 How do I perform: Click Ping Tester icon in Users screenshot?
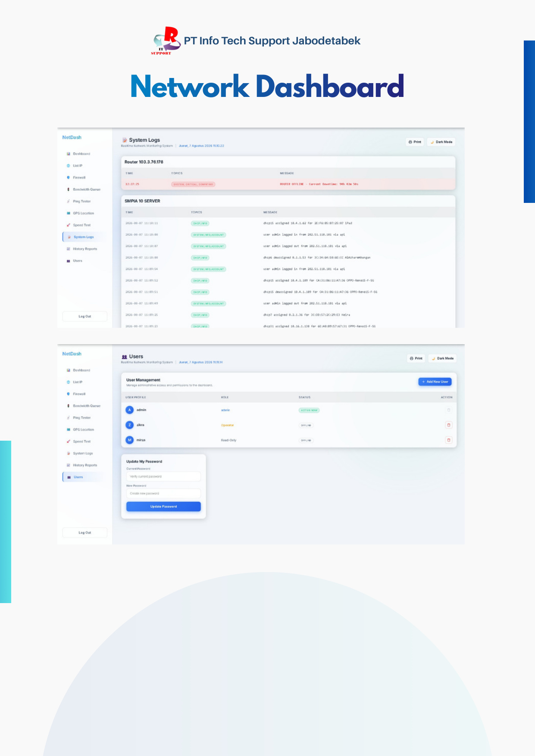click(69, 418)
